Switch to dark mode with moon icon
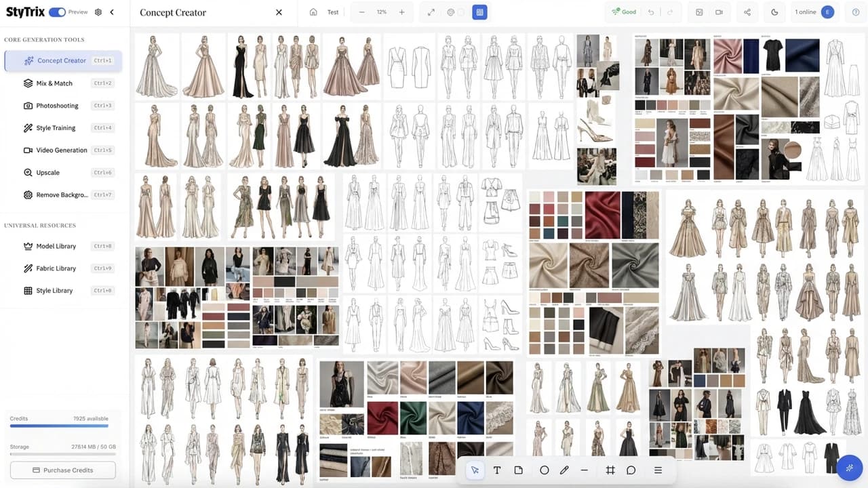The width and height of the screenshot is (868, 488). 775,12
